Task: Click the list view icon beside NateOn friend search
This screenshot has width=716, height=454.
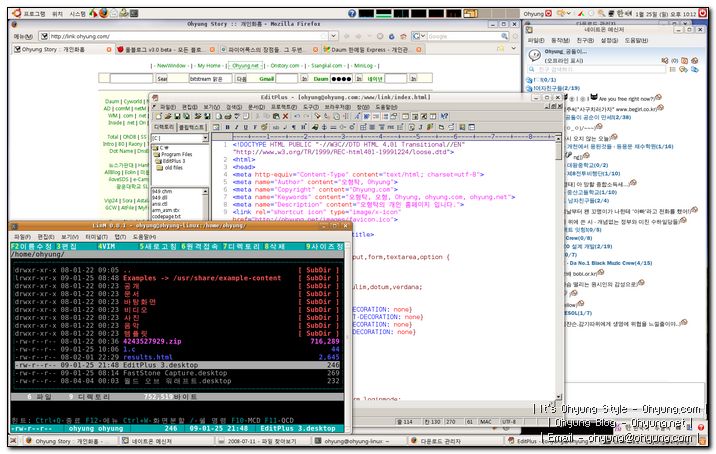Action: [x=673, y=69]
